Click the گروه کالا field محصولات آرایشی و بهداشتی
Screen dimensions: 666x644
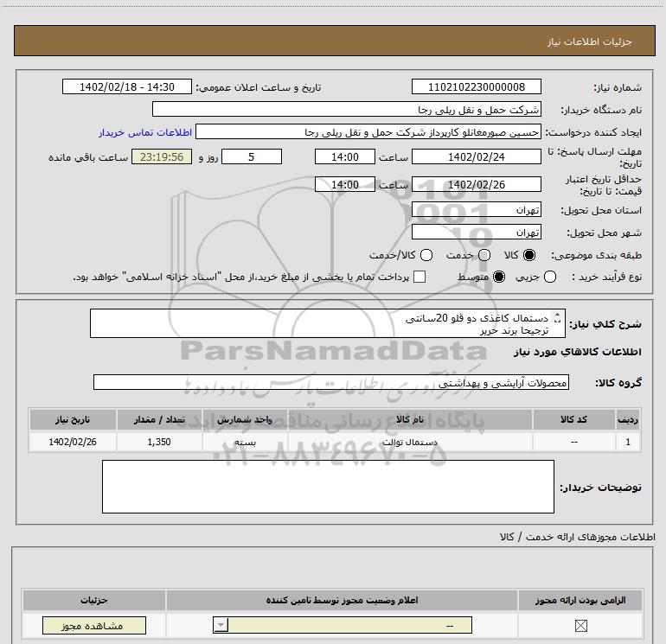331,382
